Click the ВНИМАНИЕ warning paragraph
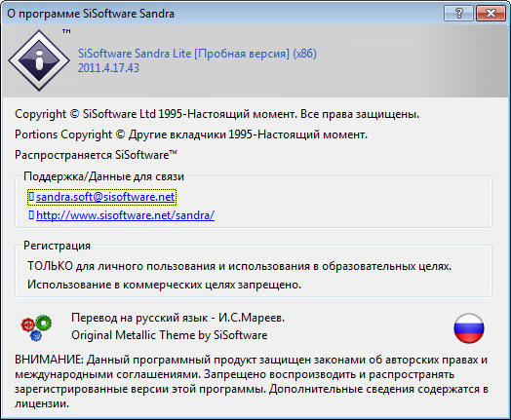The height and width of the screenshot is (420, 511). (252, 382)
